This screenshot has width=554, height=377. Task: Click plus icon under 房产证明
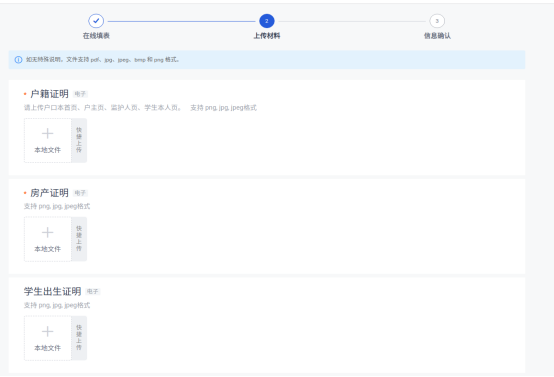click(47, 232)
